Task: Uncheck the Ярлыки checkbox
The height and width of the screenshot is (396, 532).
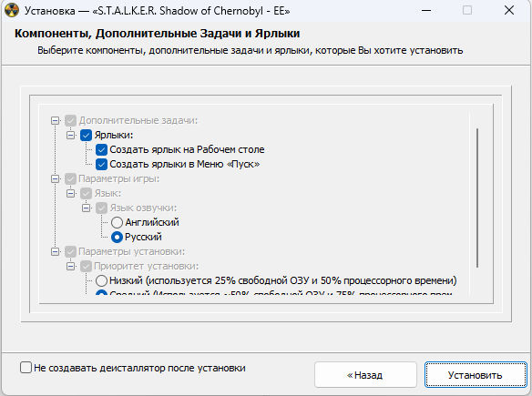Action: click(86, 135)
